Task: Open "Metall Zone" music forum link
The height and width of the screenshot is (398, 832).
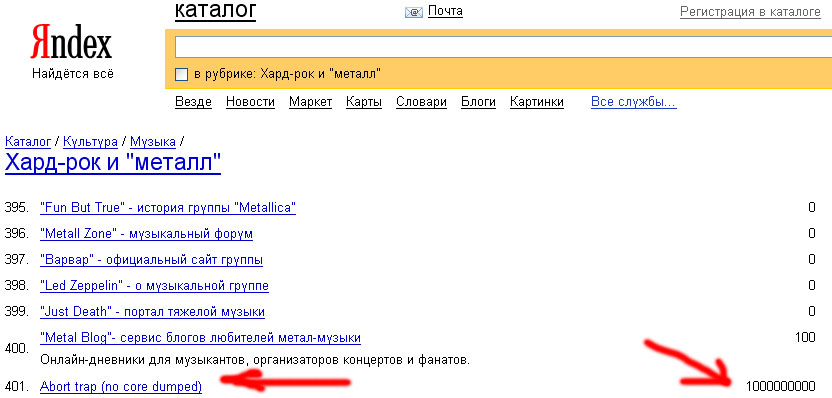Action: coord(146,233)
